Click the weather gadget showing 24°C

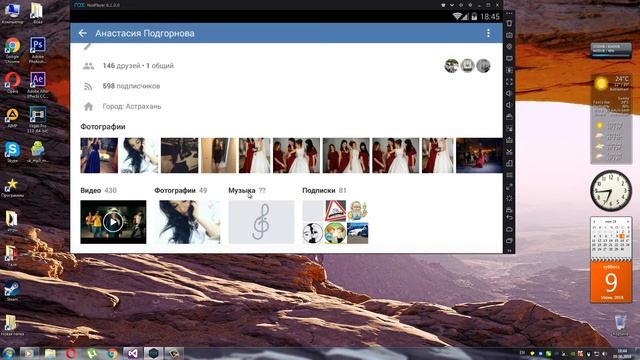pos(611,118)
